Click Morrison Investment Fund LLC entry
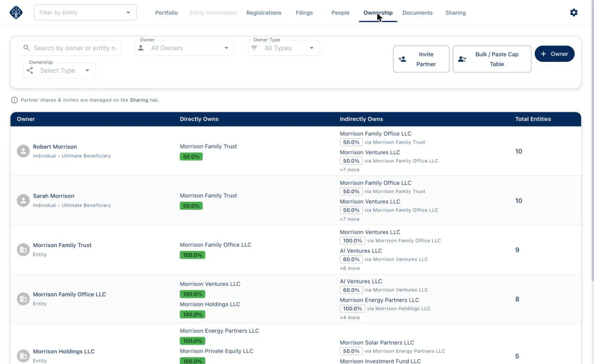This screenshot has height=364, width=594. [x=380, y=361]
